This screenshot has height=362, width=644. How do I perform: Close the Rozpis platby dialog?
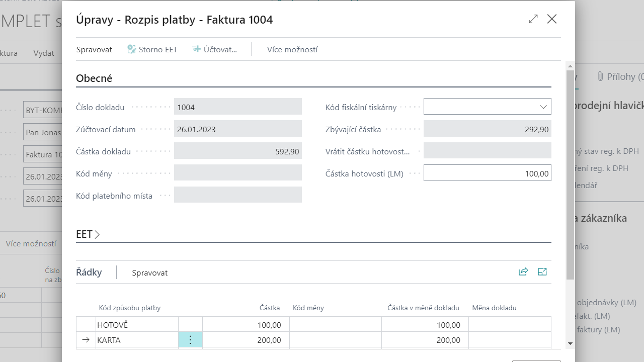(x=552, y=19)
